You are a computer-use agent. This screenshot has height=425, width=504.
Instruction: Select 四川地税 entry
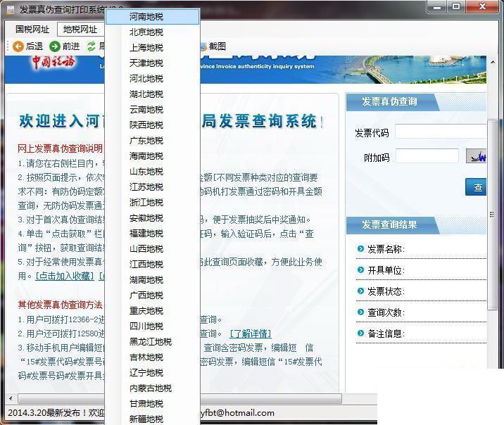[x=152, y=326]
